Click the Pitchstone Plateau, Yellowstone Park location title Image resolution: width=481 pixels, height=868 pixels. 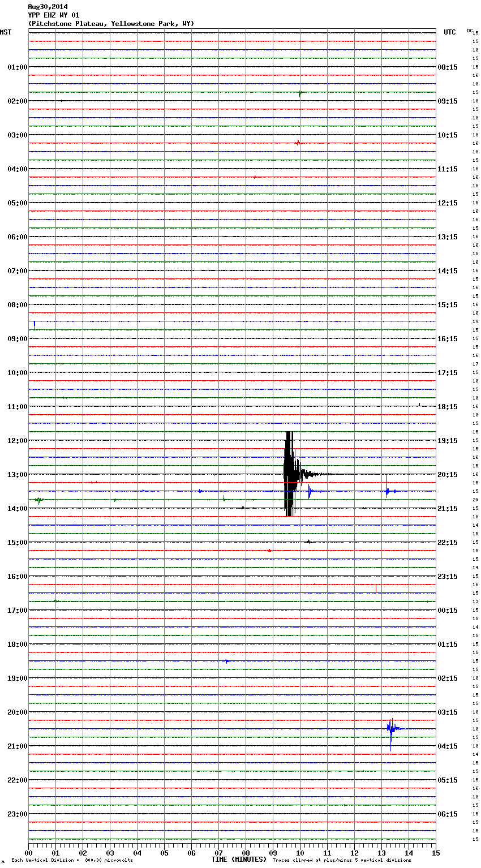[x=111, y=24]
